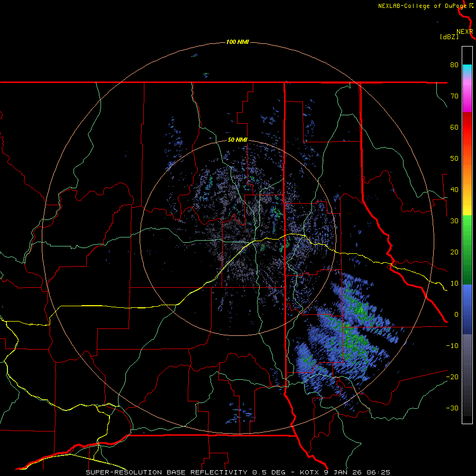Click the 100 NMI range ring label
The image size is (476, 476).
237,42
